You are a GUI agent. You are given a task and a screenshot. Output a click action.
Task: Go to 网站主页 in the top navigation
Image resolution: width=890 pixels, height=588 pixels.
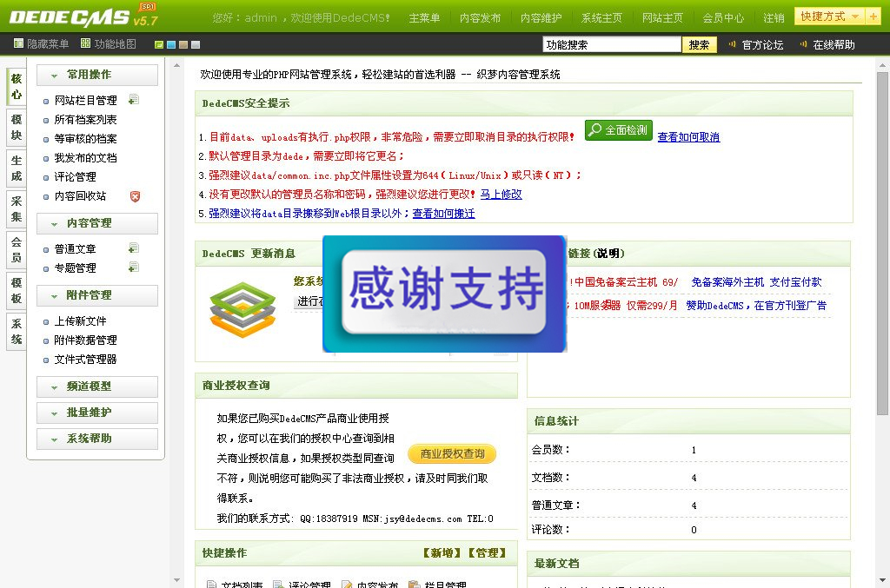coord(662,18)
